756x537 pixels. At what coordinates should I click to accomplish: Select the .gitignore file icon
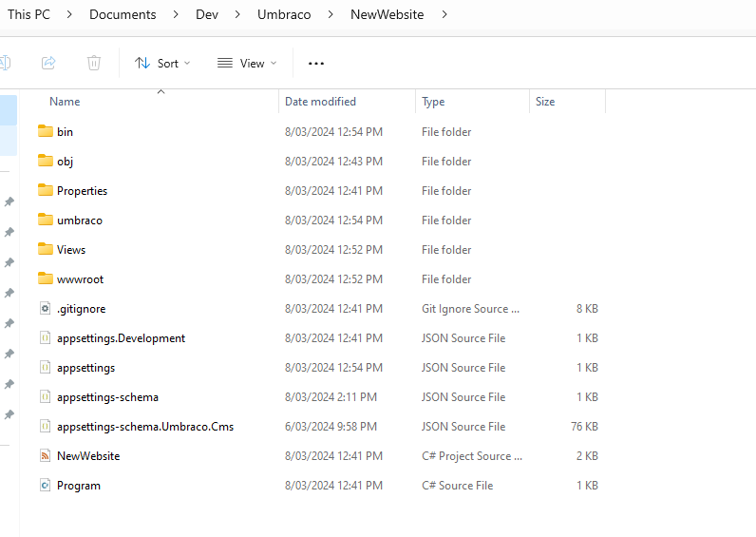[x=45, y=308]
